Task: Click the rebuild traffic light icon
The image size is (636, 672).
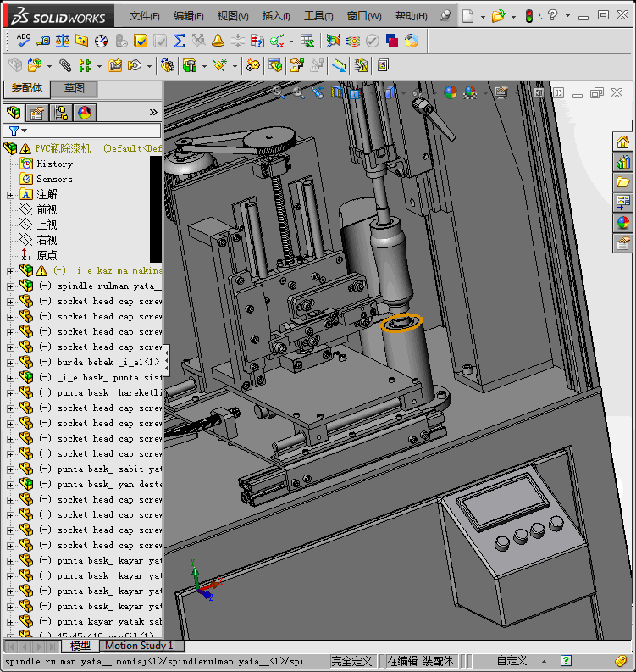Action: tap(529, 16)
